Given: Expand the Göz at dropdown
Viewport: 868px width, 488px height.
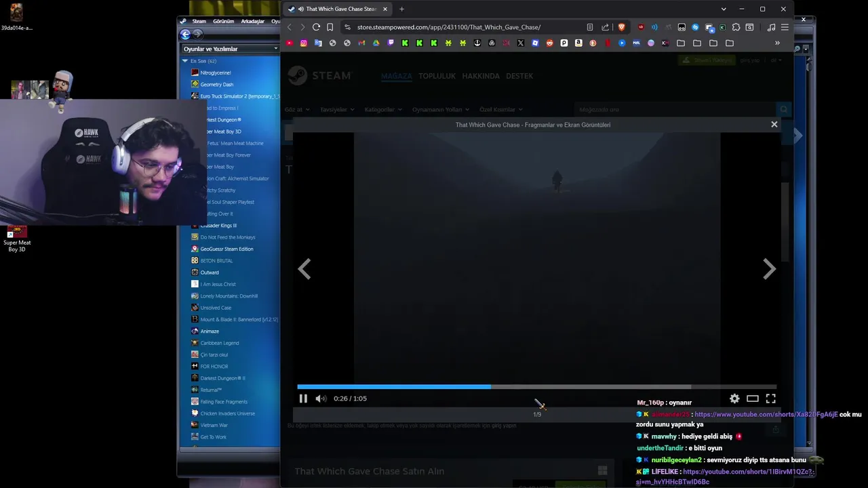Looking at the screenshot, I should coord(296,109).
